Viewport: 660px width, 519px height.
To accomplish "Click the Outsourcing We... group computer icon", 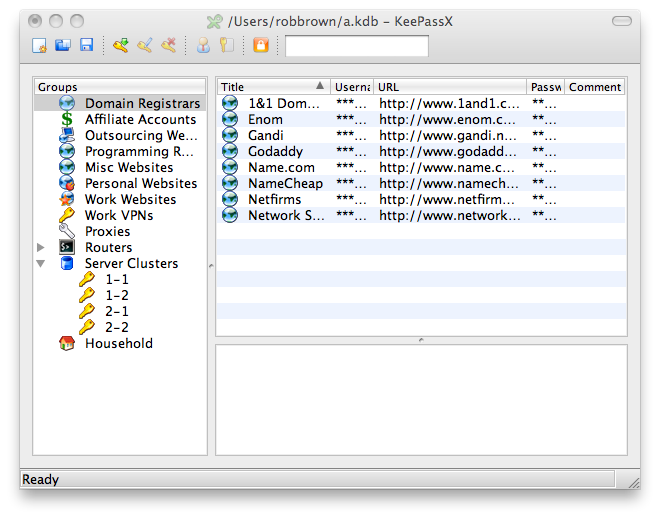I will coord(67,135).
